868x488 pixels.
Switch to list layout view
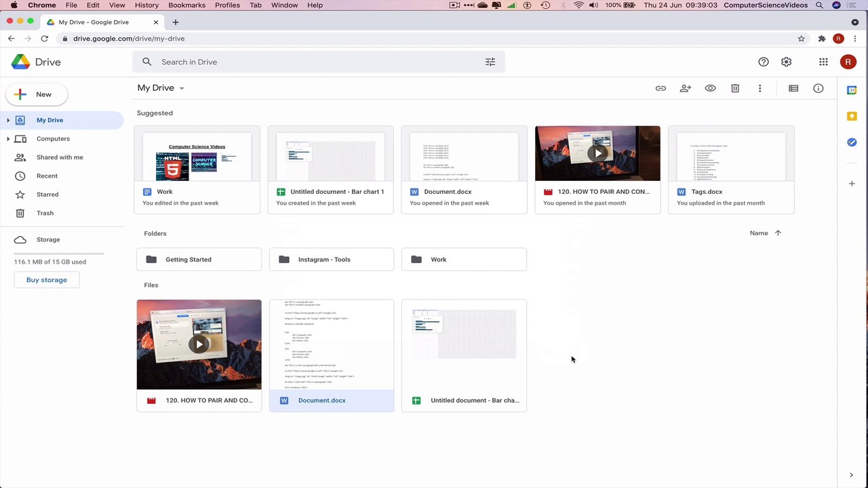793,88
